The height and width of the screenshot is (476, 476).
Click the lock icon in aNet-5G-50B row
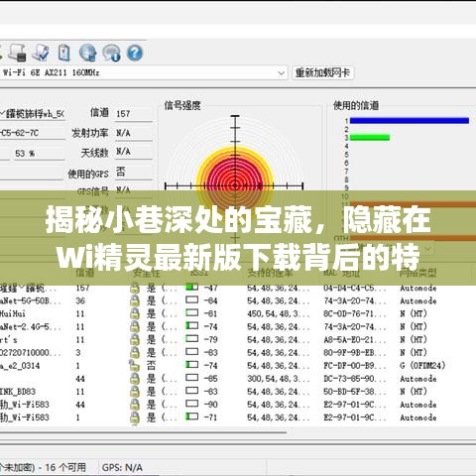[134, 300]
